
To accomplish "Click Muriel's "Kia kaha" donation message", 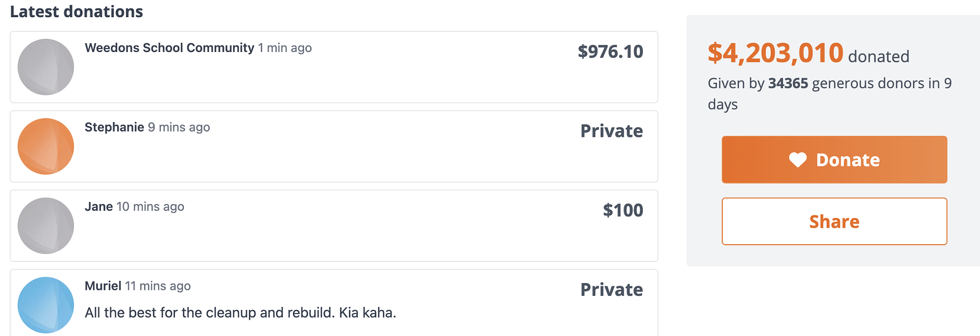I will [x=240, y=313].
